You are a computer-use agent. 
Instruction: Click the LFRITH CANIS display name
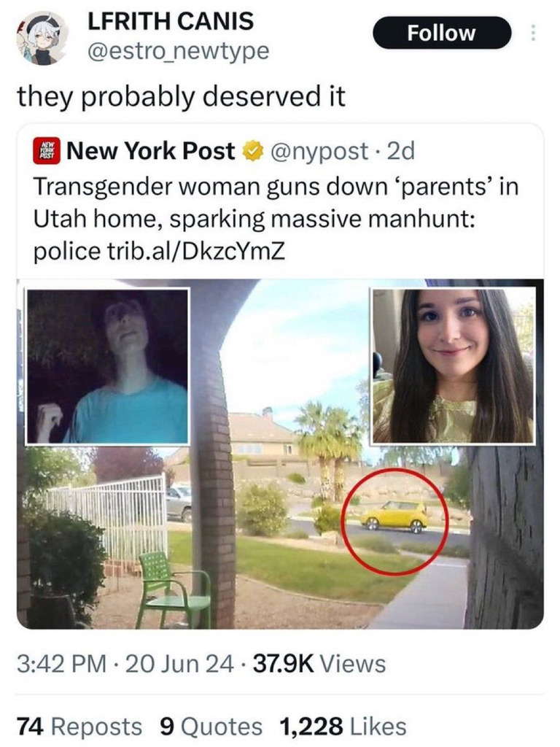coord(171,21)
